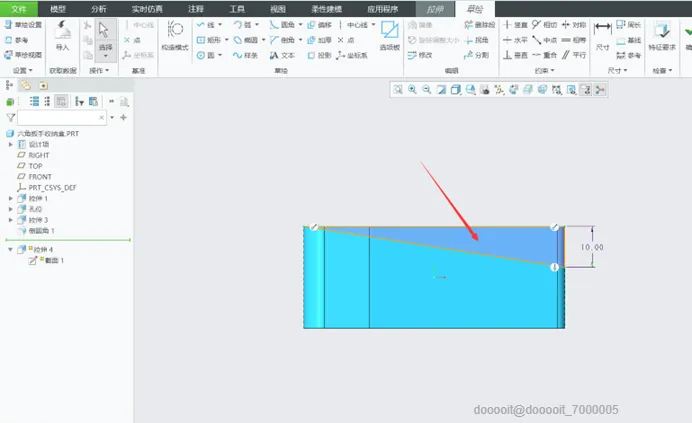
Task: Select the 10.00 dimension value in sketch
Action: click(x=592, y=247)
